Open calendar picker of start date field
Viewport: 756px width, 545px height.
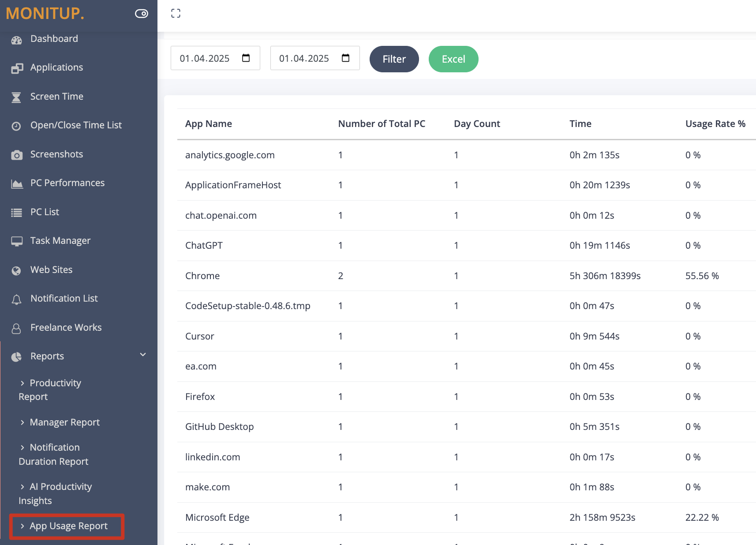tap(246, 58)
